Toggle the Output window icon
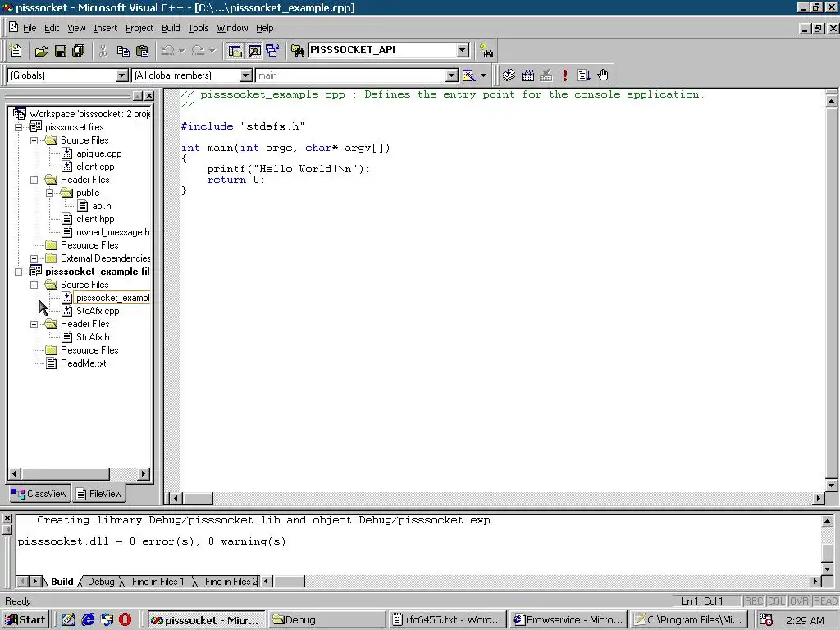Viewport: 840px width, 630px height. pyautogui.click(x=254, y=51)
